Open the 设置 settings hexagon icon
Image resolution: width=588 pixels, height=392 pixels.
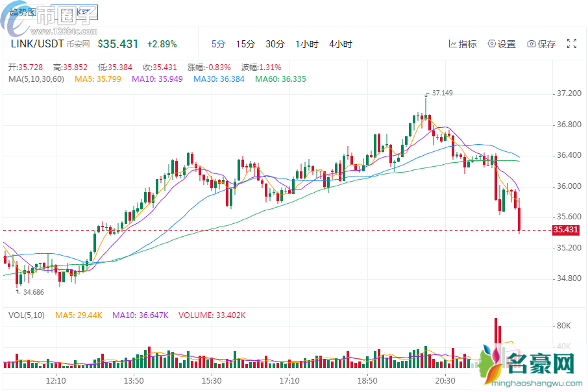tap(491, 44)
